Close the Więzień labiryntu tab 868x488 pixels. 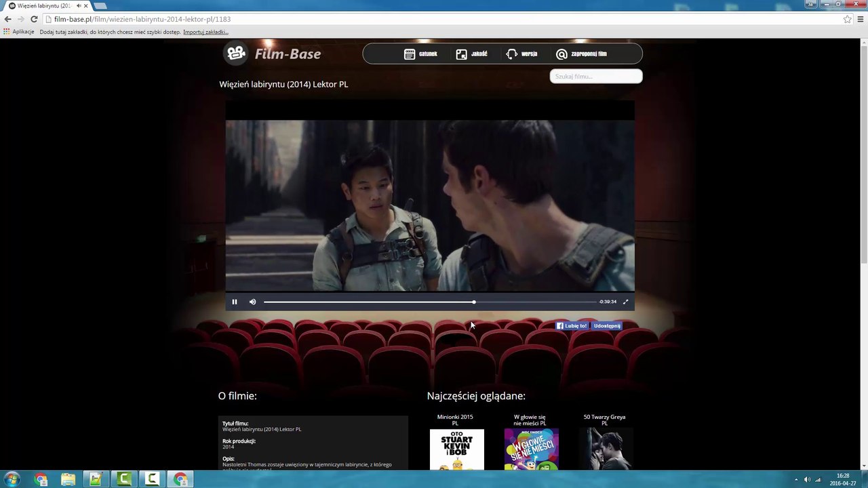(x=86, y=5)
